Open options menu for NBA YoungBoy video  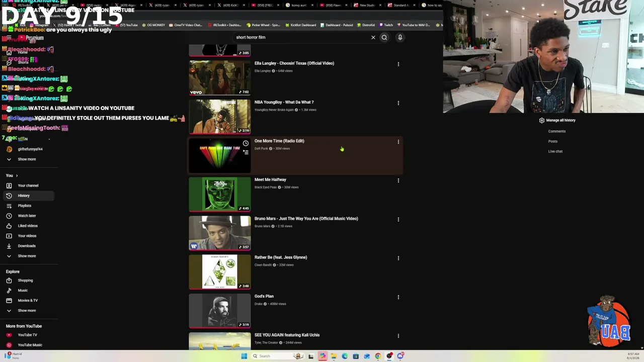click(398, 103)
